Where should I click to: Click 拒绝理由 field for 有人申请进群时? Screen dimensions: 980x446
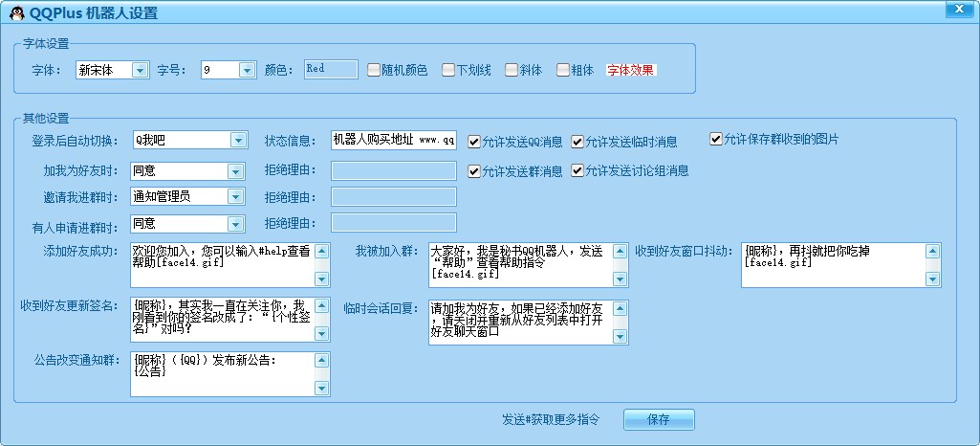pos(394,223)
